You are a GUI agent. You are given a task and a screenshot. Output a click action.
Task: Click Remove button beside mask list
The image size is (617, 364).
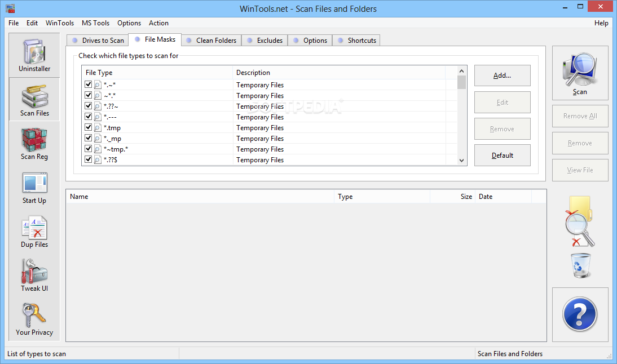point(502,129)
